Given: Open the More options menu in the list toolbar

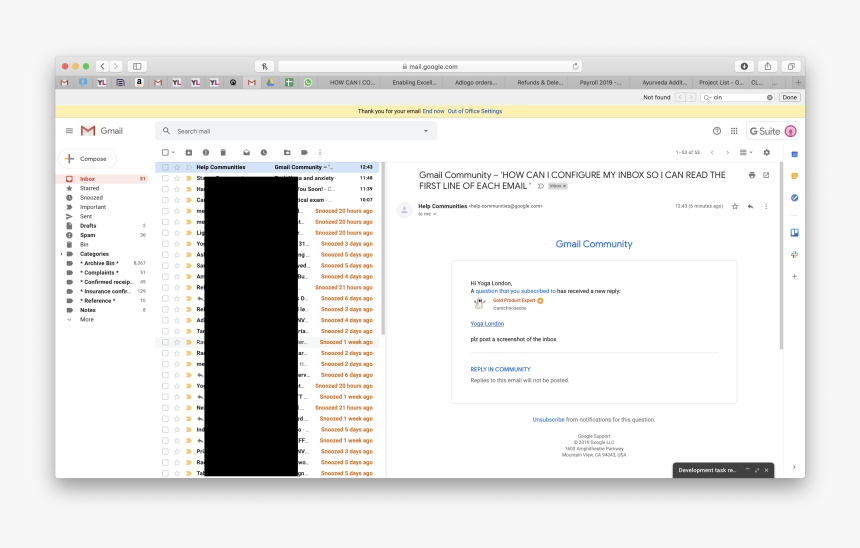Looking at the screenshot, I should [x=320, y=152].
